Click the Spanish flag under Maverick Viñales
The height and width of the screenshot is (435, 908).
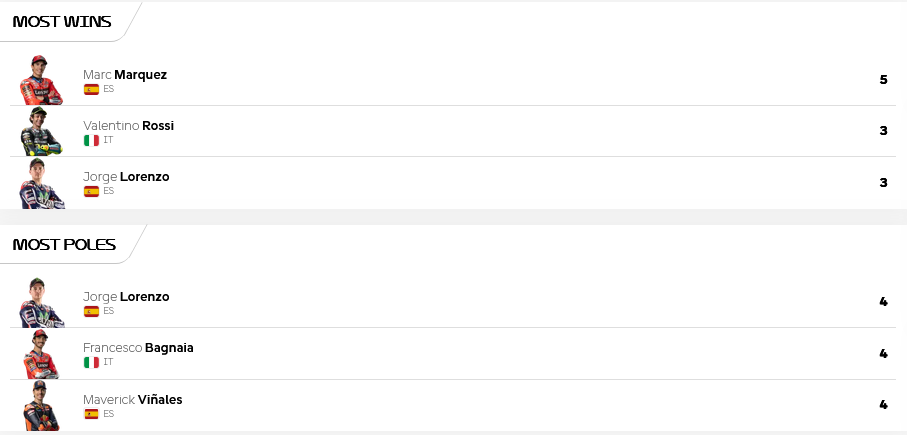click(91, 414)
